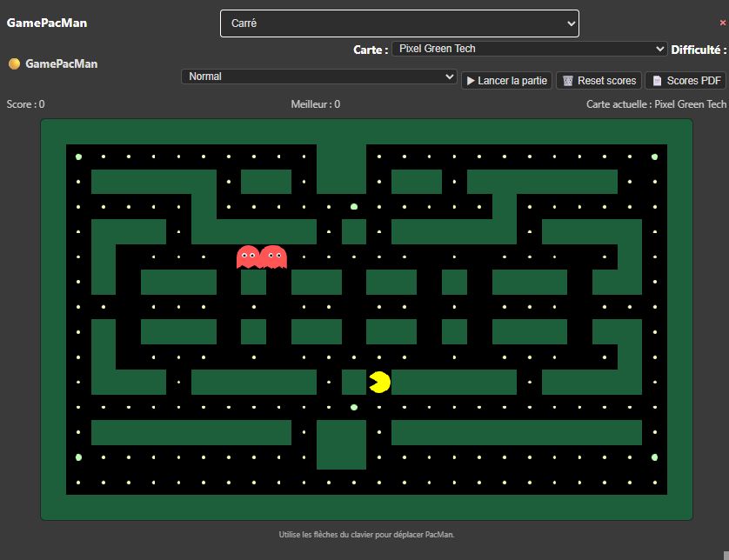Click the orange GamePacMan coin icon
729x560 pixels.
pos(14,63)
